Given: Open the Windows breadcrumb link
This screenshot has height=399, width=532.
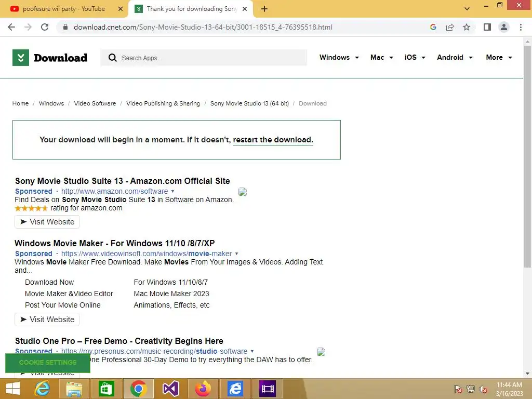Looking at the screenshot, I should 51,103.
